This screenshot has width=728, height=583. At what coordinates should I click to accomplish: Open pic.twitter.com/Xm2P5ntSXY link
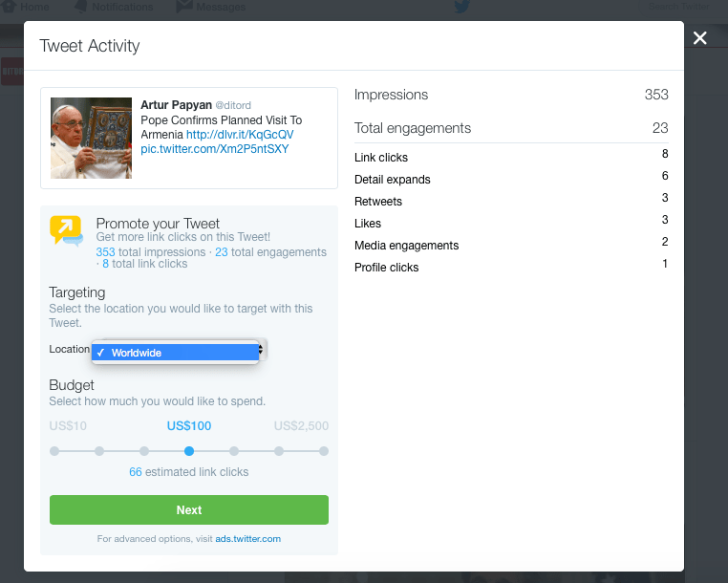[x=215, y=149]
